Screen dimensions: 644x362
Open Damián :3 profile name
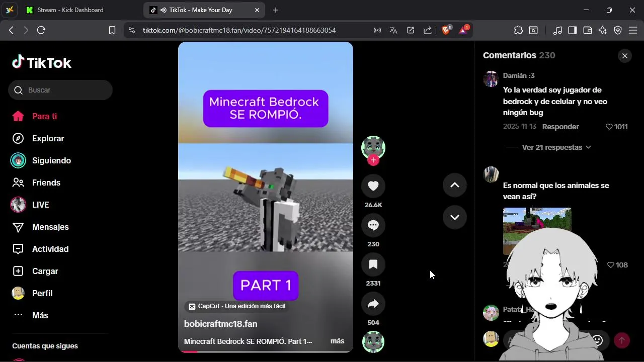point(519,75)
